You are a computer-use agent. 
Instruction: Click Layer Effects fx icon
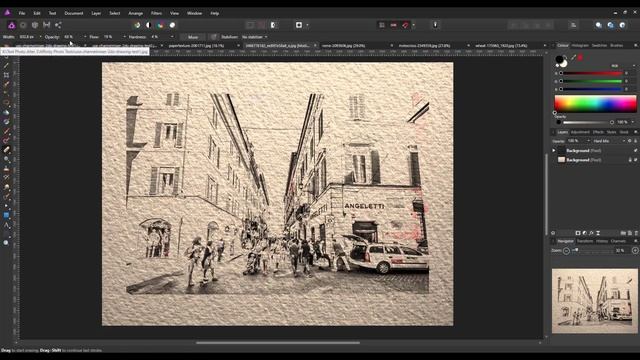(591, 233)
